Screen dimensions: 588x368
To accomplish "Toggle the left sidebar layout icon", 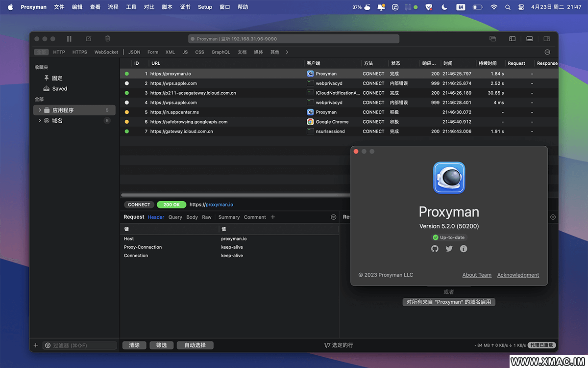I will [512, 39].
